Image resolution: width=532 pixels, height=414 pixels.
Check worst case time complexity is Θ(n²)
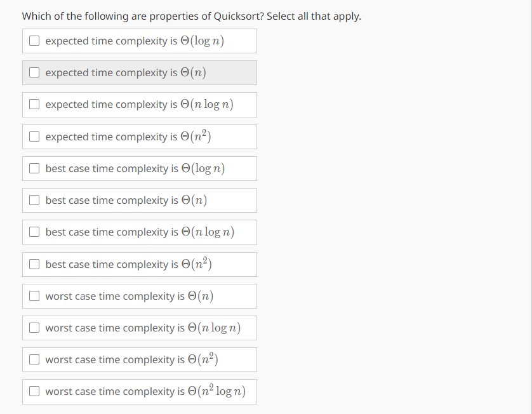click(x=34, y=359)
